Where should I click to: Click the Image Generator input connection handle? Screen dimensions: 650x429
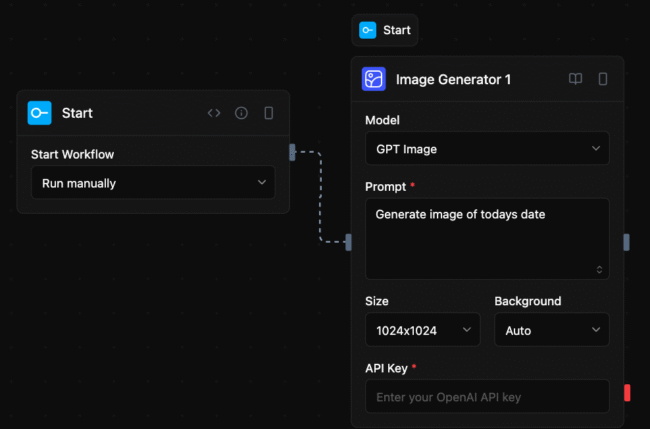click(x=349, y=241)
